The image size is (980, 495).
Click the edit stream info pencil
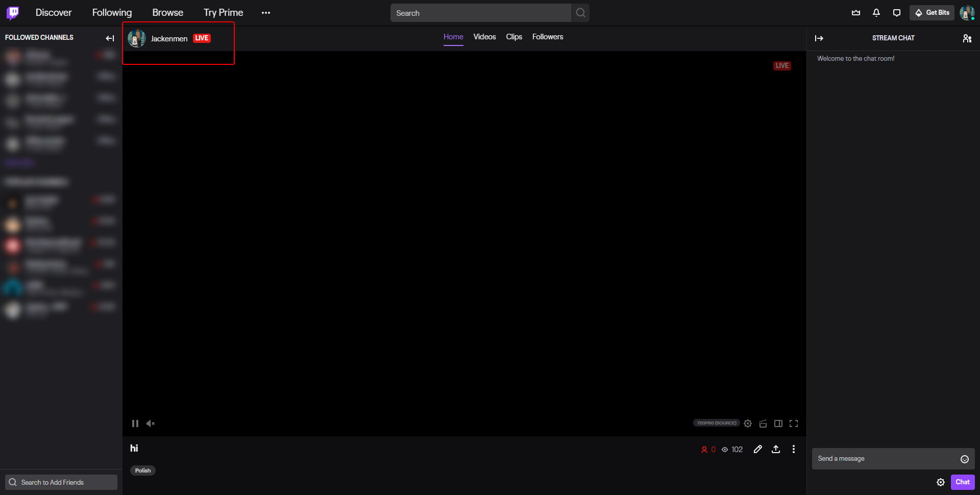[x=758, y=449]
